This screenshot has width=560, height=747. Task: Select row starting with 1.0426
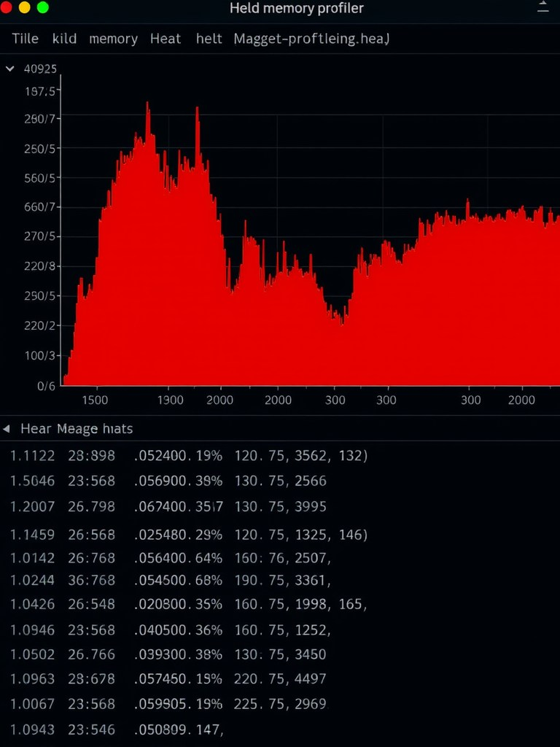tap(189, 604)
